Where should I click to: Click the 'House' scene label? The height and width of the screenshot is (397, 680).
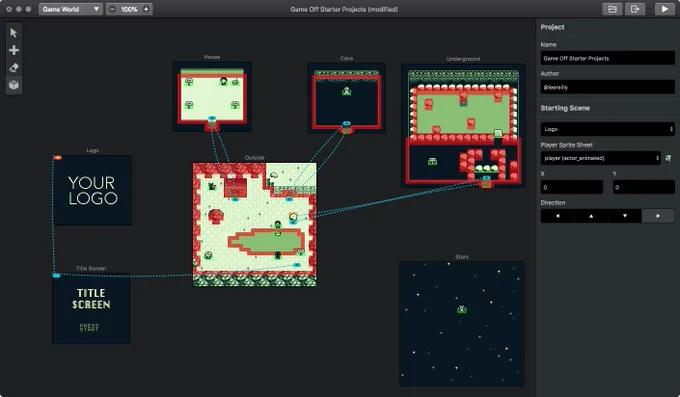click(212, 57)
